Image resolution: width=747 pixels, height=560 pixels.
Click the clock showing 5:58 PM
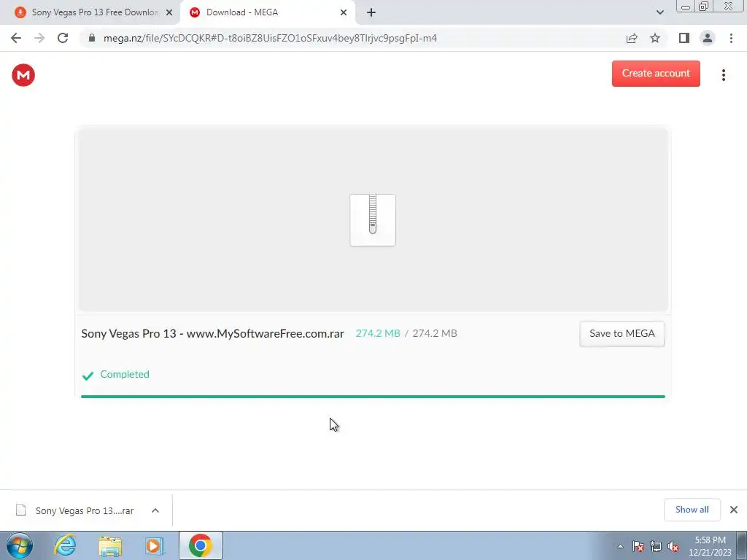(x=710, y=540)
